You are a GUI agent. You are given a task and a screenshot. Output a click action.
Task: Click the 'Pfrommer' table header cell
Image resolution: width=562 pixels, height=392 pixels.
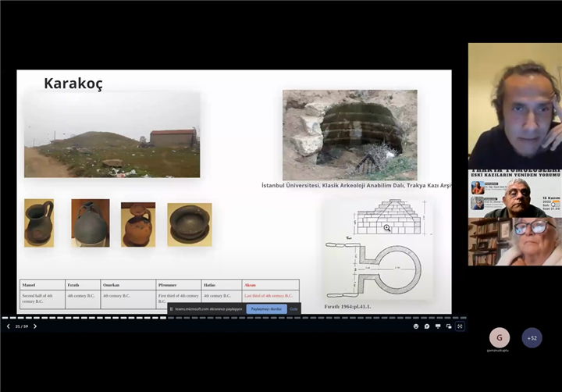click(179, 285)
